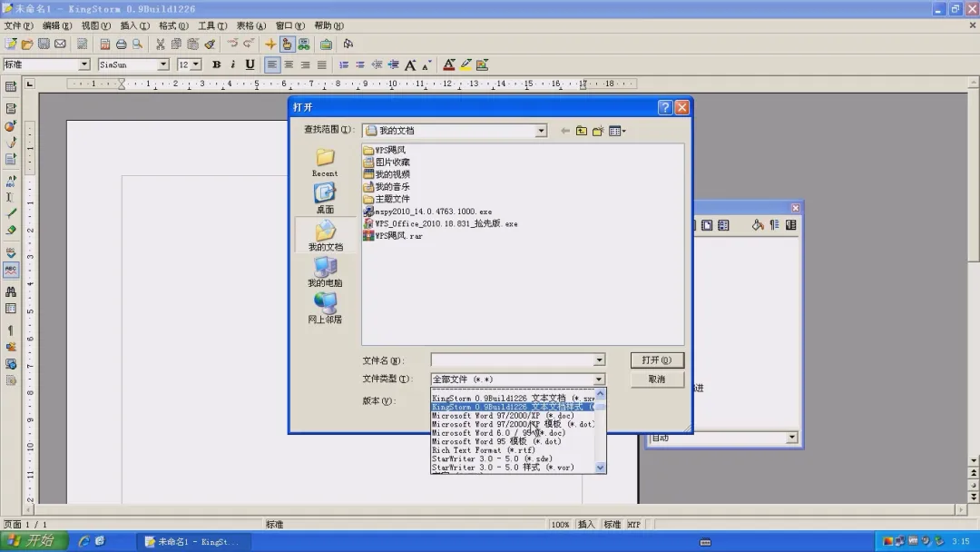Viewport: 980px width, 552px height.
Task: Click the 取消 button
Action: tap(657, 379)
